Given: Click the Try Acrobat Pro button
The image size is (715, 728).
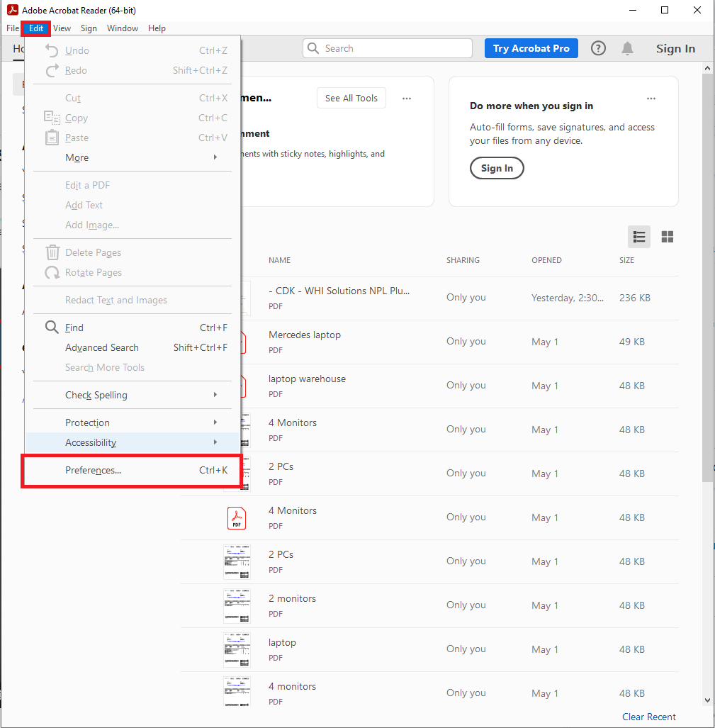Looking at the screenshot, I should pyautogui.click(x=531, y=48).
